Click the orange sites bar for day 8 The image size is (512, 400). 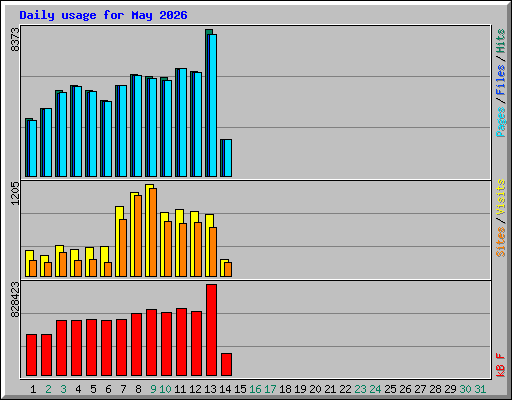[x=138, y=236]
